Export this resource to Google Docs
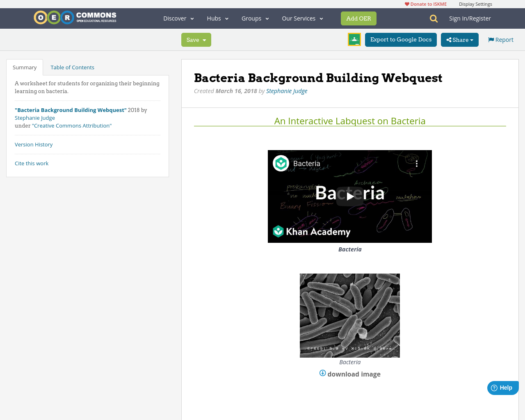 [401, 39]
